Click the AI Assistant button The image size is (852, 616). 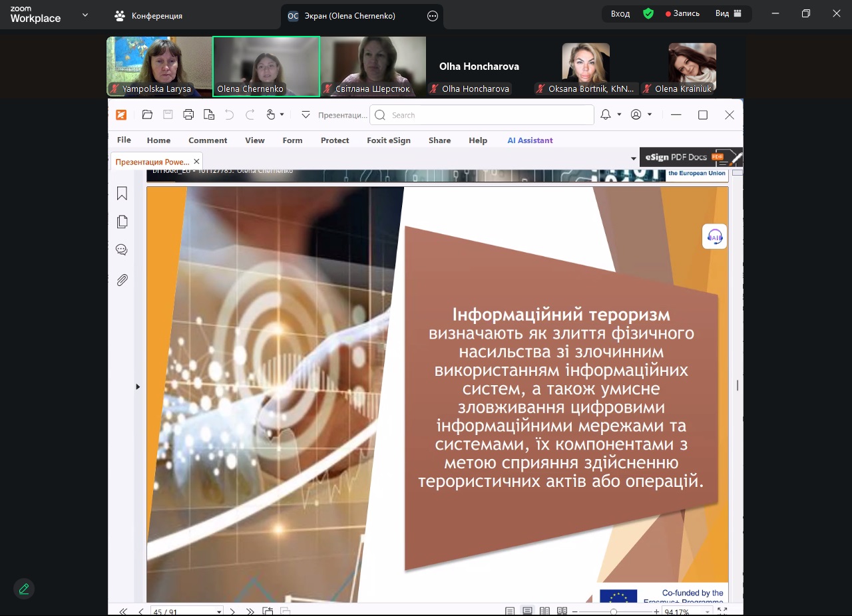530,140
